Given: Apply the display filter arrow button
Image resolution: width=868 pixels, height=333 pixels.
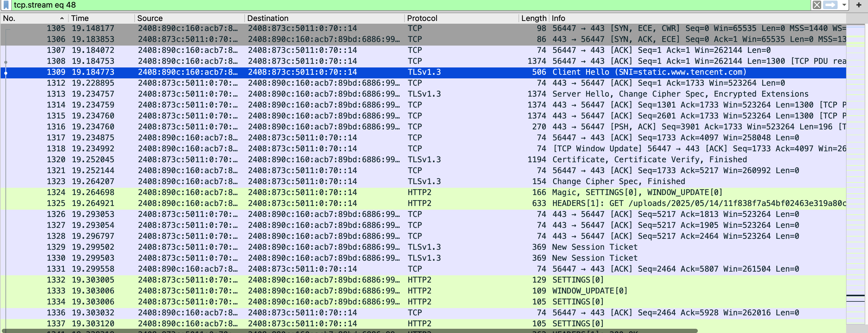Looking at the screenshot, I should (x=830, y=5).
